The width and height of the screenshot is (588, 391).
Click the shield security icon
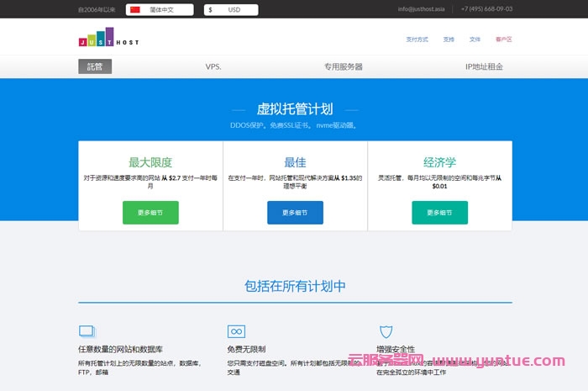(386, 331)
